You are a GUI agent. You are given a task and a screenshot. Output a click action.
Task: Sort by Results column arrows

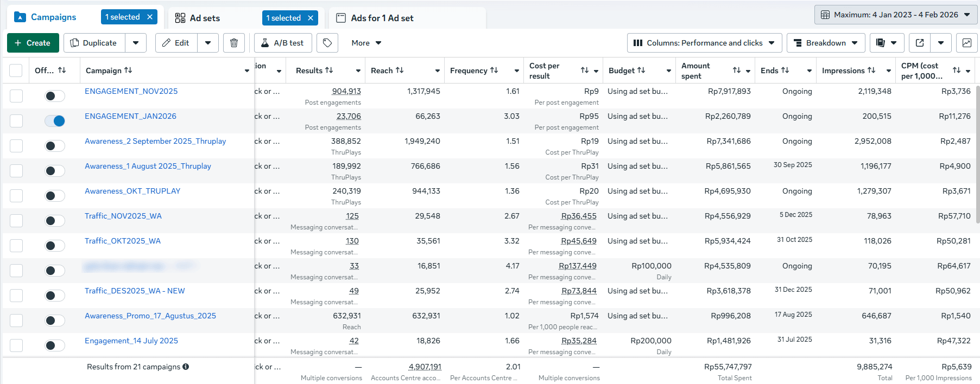point(329,71)
